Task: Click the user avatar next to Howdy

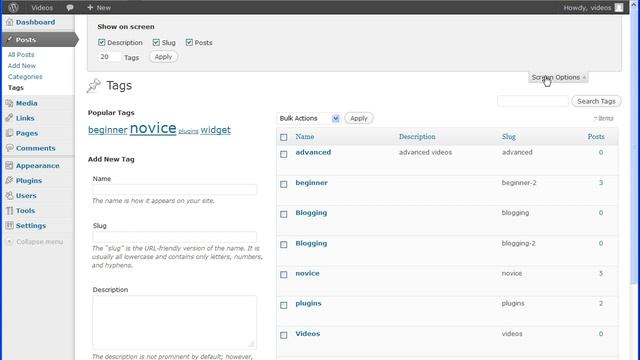Action: point(619,7)
